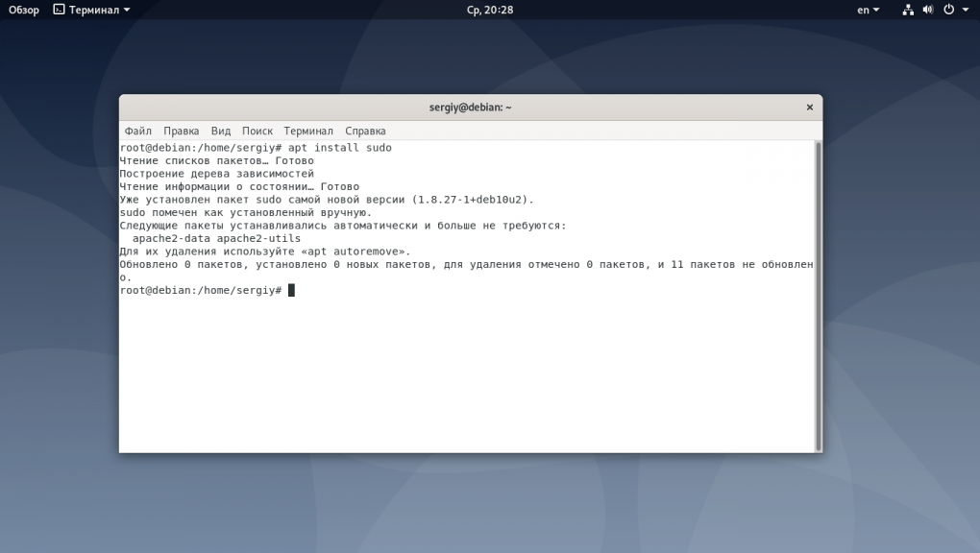Click at the terminal prompt cursor
Viewport: 980px width, 553px height.
[291, 291]
